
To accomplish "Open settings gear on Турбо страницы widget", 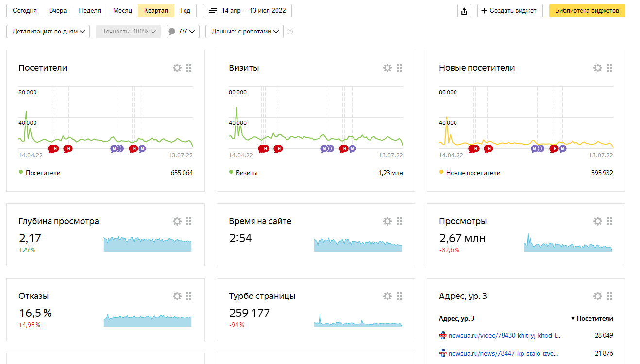I will pos(387,296).
